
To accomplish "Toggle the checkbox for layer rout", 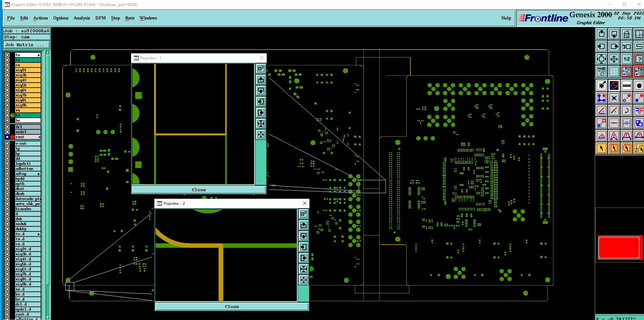I will (x=7, y=137).
